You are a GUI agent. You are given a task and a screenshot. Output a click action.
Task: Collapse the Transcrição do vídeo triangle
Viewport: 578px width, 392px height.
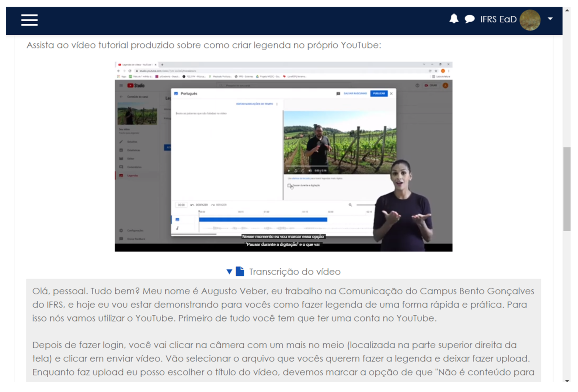pyautogui.click(x=229, y=272)
